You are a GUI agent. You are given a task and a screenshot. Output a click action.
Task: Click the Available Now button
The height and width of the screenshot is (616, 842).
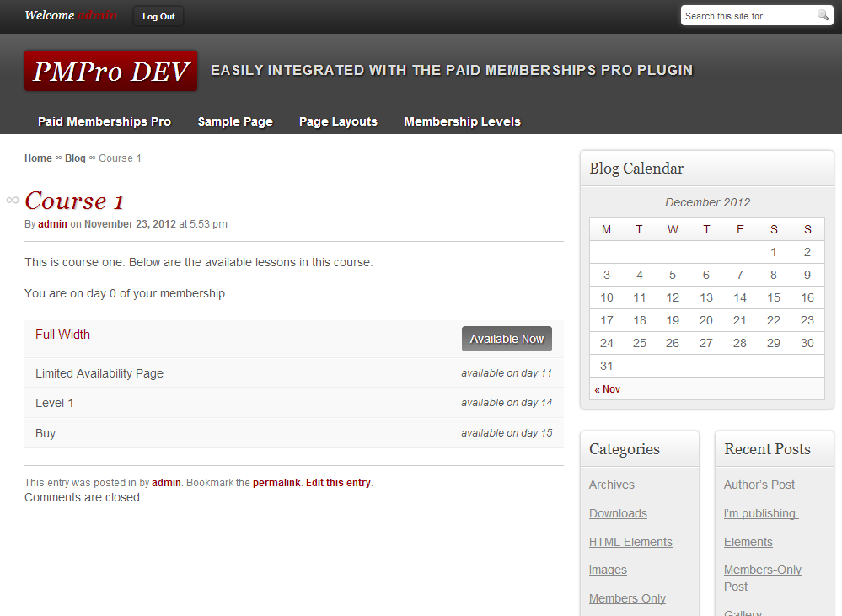(507, 339)
